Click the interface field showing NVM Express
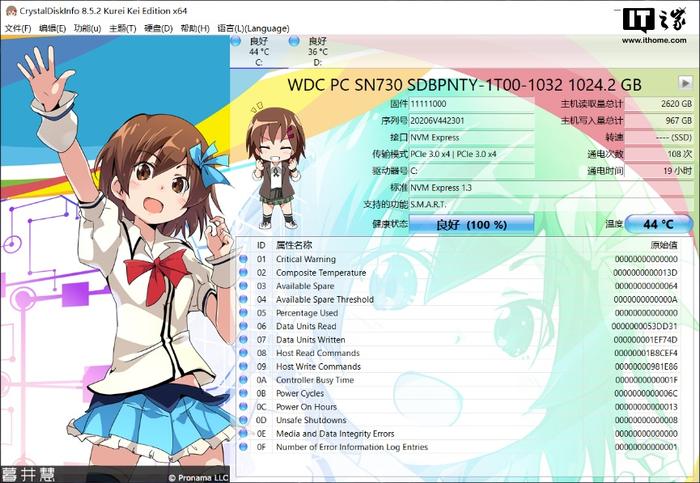The image size is (700, 483). (x=471, y=137)
